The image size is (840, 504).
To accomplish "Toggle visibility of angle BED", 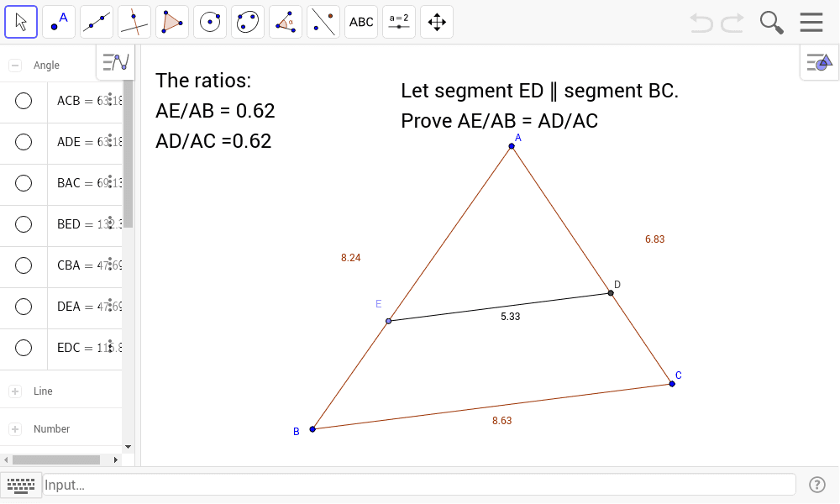I will (24, 224).
